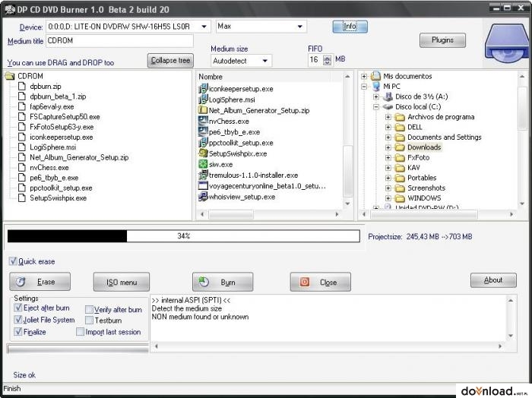Click the file list vertical scrollbar
This screenshot has height=398, width=532.
347,140
